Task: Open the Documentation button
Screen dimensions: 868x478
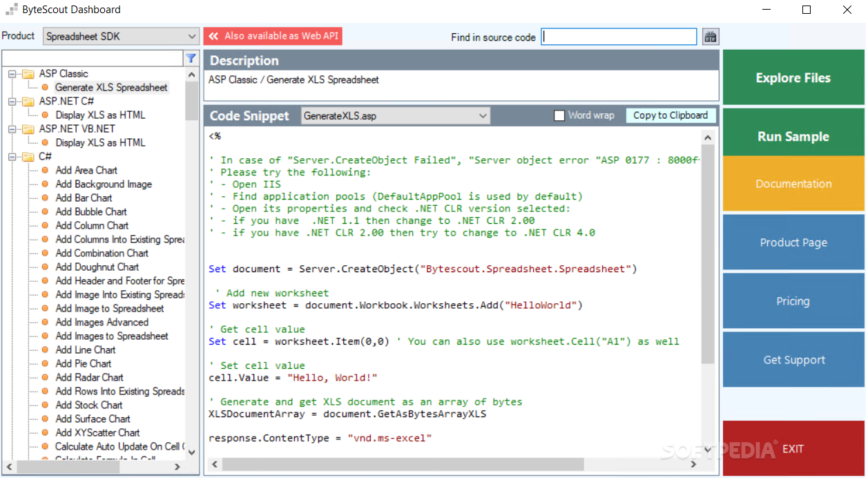Action: (793, 184)
